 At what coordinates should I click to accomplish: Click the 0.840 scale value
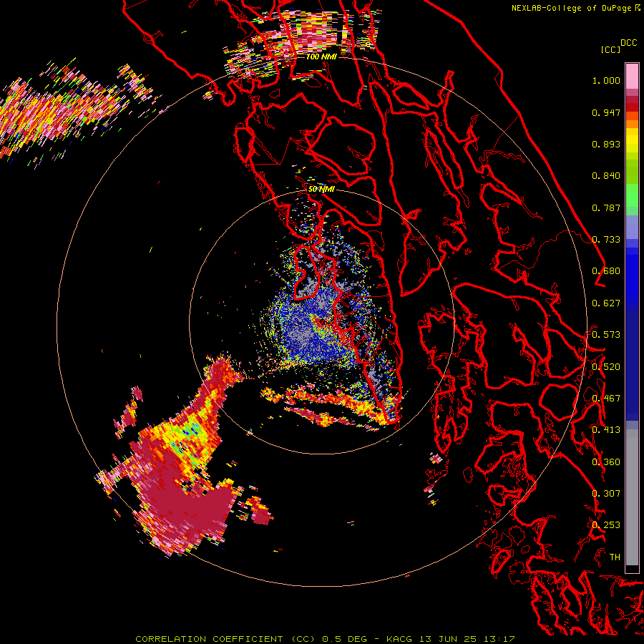tap(606, 176)
